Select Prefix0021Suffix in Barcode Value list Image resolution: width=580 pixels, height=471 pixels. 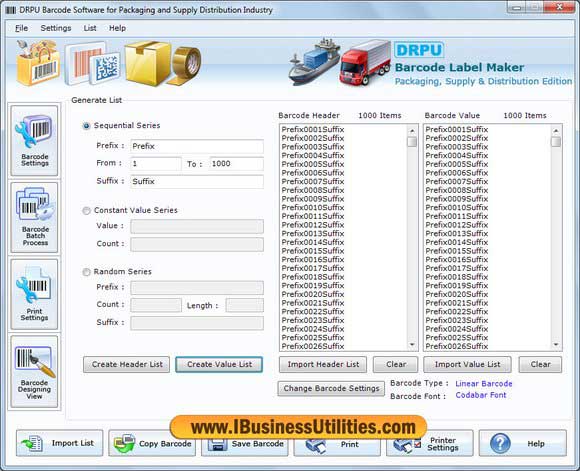pos(457,303)
